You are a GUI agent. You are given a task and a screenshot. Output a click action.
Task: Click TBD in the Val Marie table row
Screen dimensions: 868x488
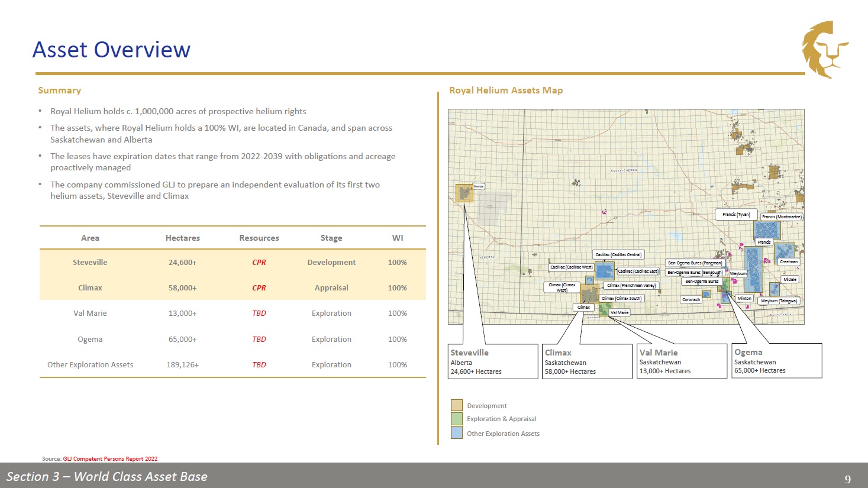click(x=259, y=313)
